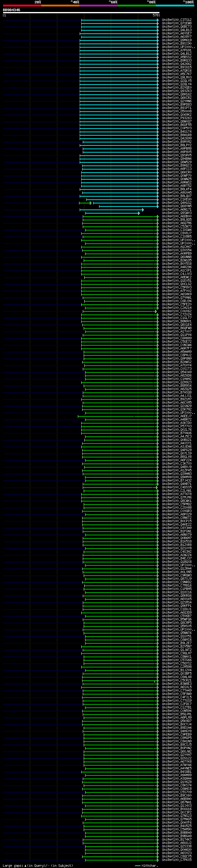
Task: Click the green alignment bar for UniRef100_C0UX62
Action: coord(120,311)
